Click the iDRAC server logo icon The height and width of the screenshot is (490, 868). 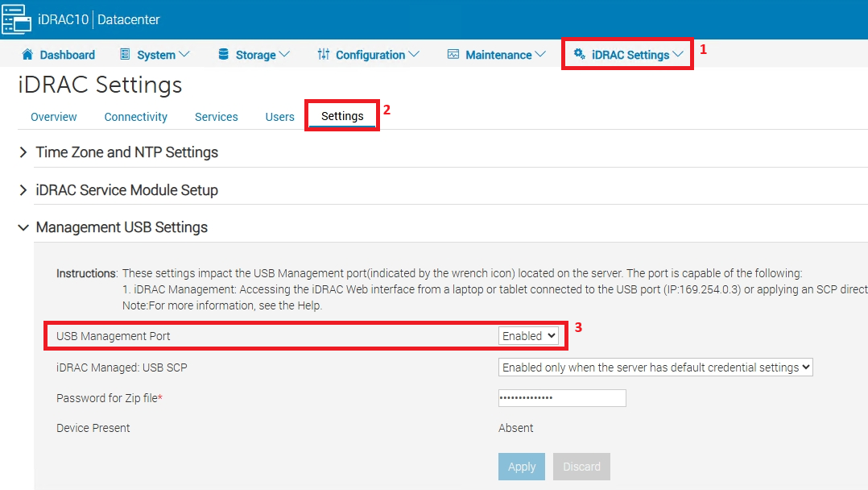[16, 19]
